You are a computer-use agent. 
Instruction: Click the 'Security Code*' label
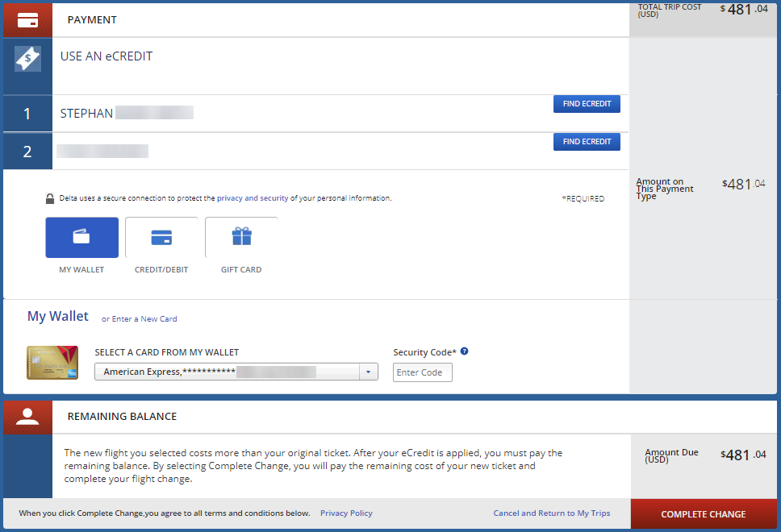tap(424, 352)
